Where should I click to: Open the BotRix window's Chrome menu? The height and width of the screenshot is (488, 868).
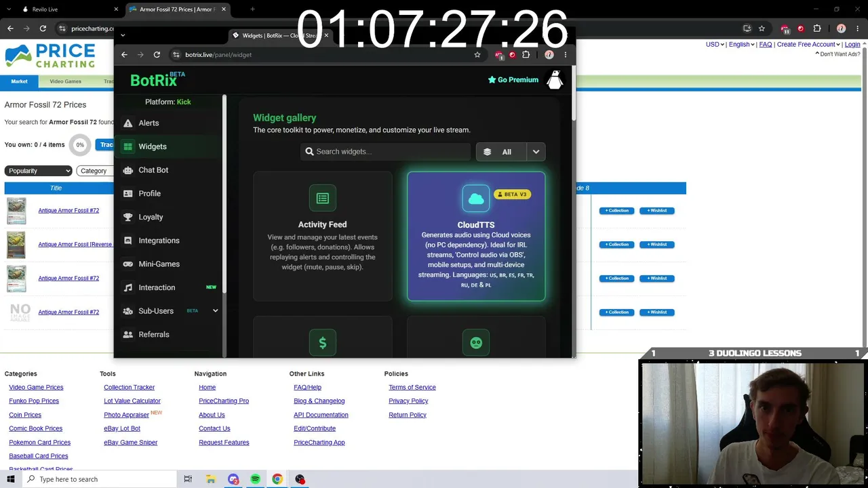point(566,55)
